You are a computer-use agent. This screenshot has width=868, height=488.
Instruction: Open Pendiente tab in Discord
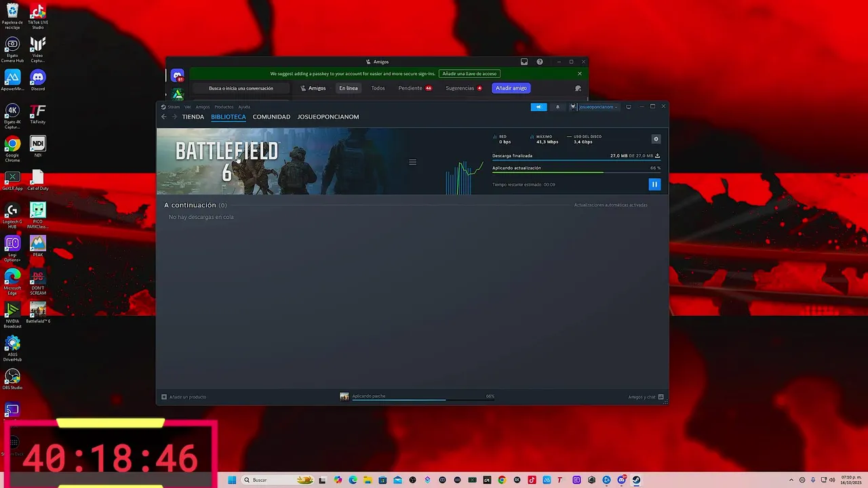415,88
